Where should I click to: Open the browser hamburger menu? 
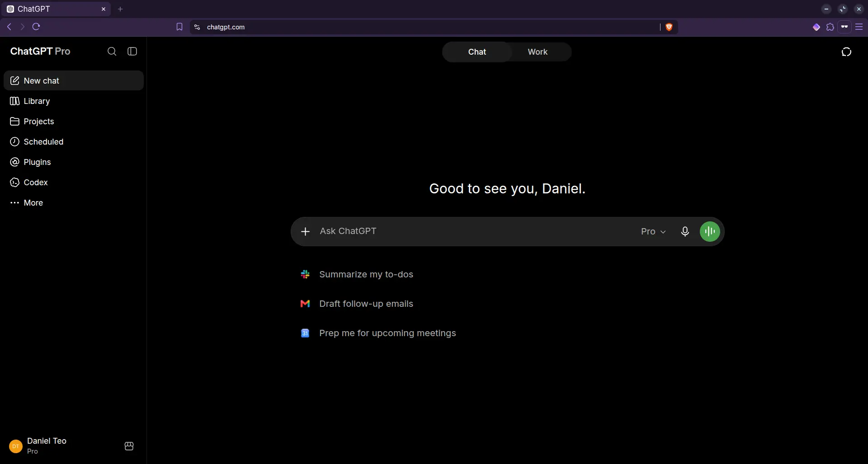click(x=859, y=27)
